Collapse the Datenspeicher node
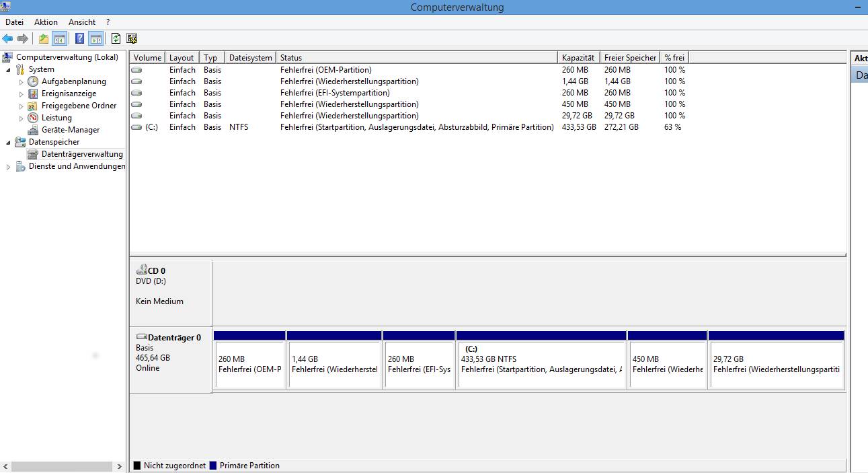 tap(9, 142)
